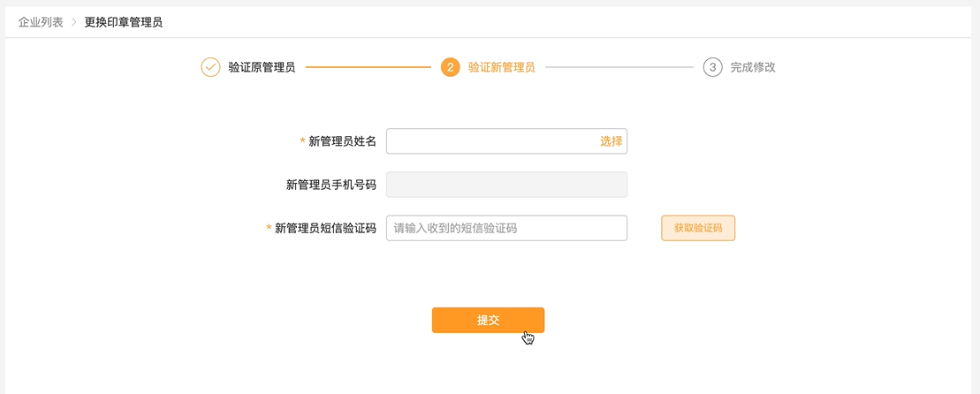Click the orange step 2 circle icon
Viewport: 980px width, 394px height.
tap(451, 67)
